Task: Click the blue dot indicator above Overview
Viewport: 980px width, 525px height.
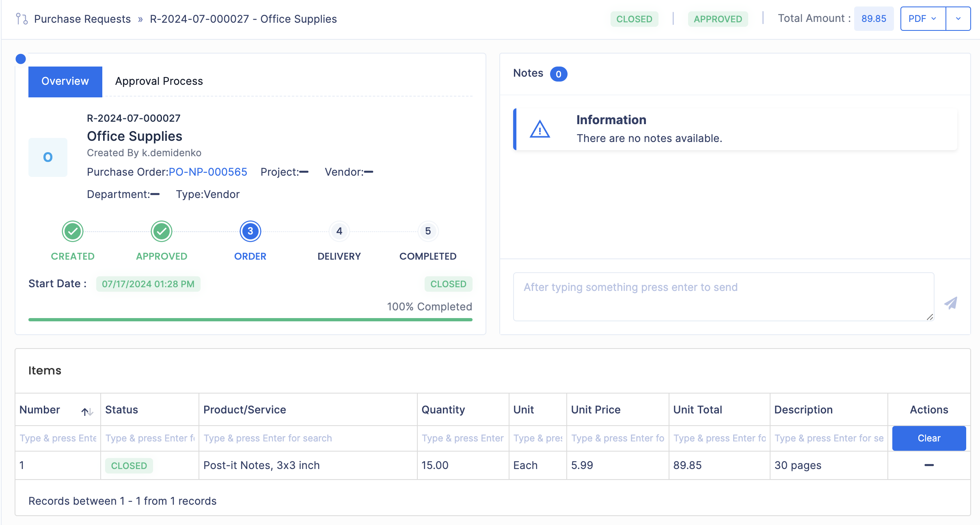Action: pos(21,59)
